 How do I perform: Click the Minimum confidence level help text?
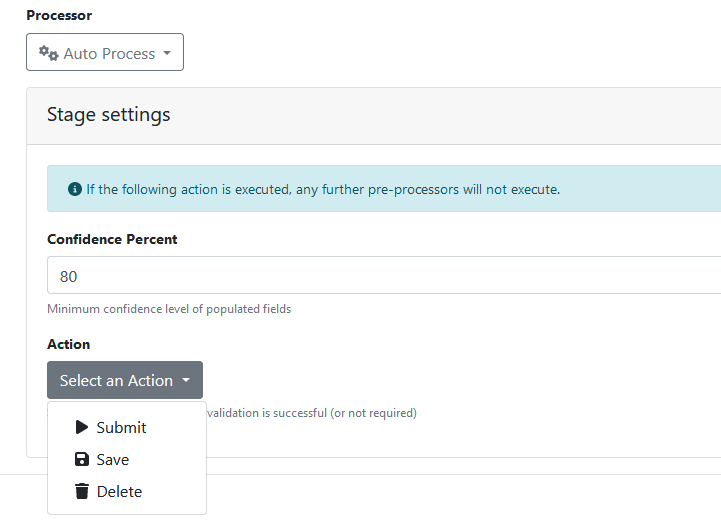[x=169, y=309]
